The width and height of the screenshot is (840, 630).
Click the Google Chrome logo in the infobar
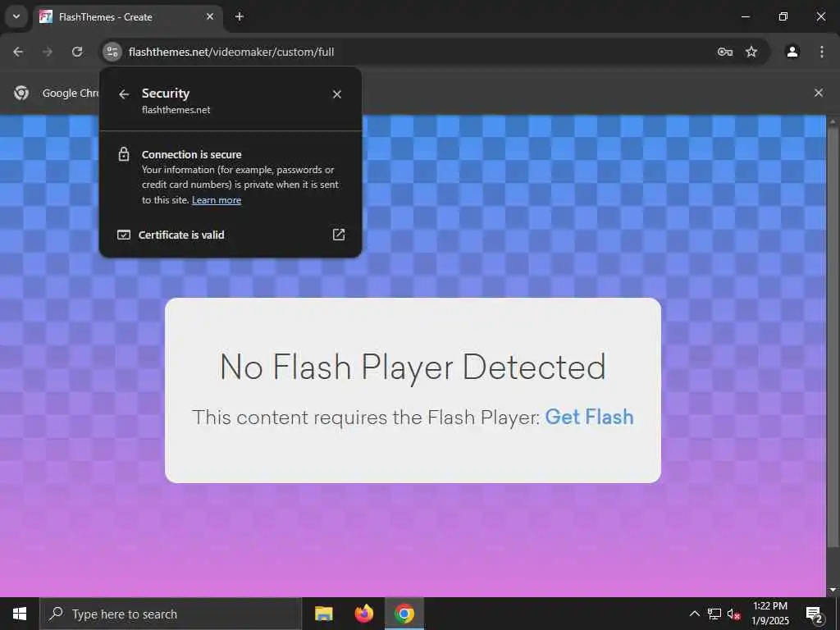point(21,93)
